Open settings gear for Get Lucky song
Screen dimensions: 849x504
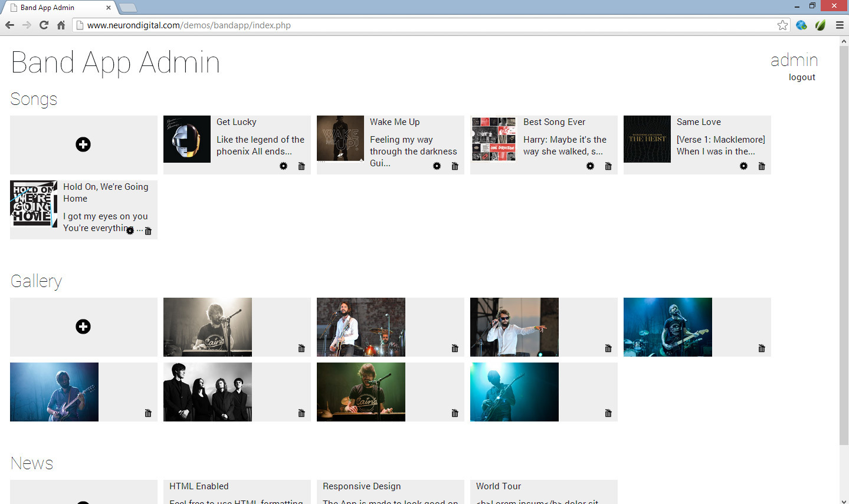[284, 166]
